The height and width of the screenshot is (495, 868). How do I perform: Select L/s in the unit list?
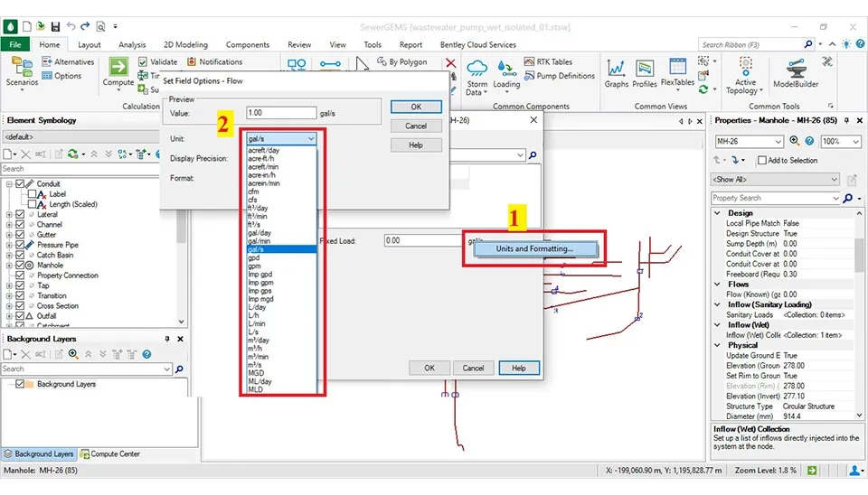coord(255,332)
